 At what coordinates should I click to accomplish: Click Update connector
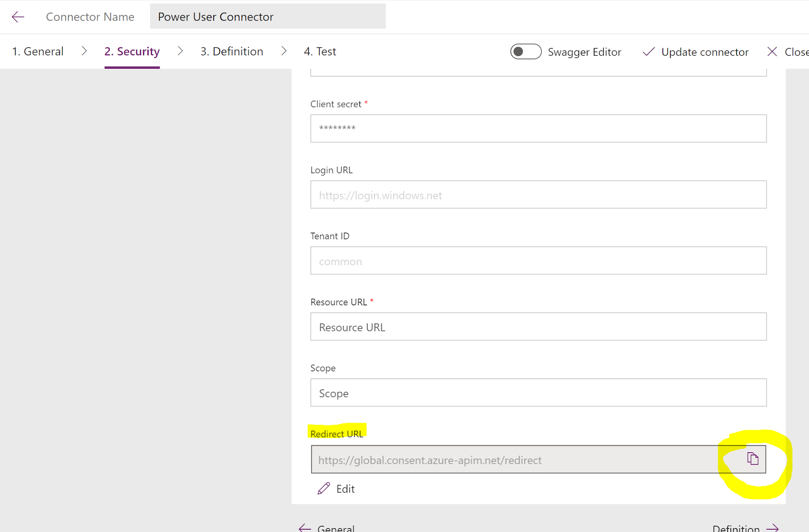705,52
